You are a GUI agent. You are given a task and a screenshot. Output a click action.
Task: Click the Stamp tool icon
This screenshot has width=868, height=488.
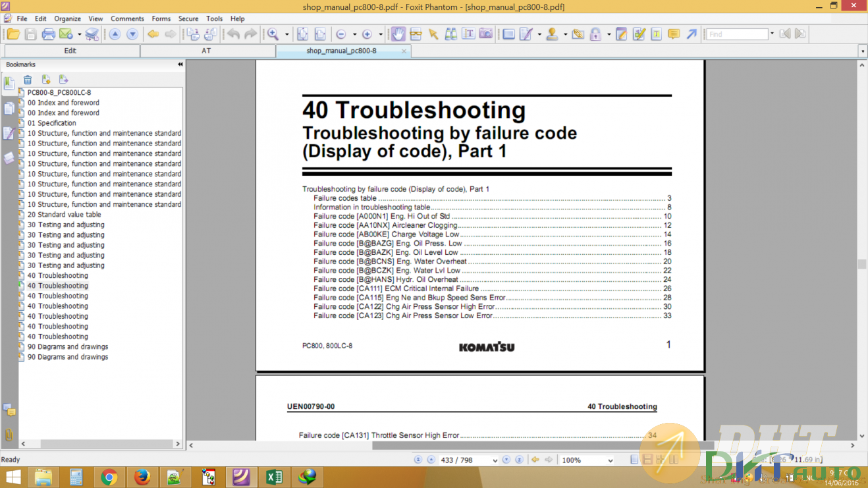point(552,34)
